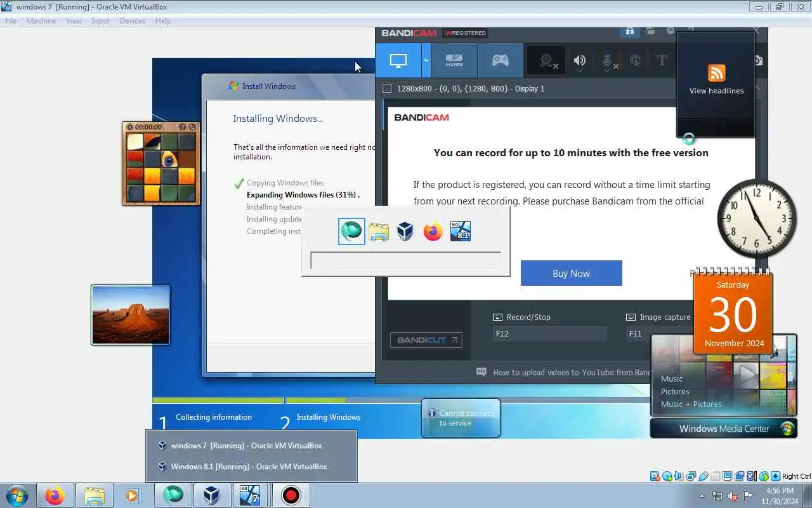812x508 pixels.
Task: Select Music in the Media Center gadget
Action: [672, 378]
